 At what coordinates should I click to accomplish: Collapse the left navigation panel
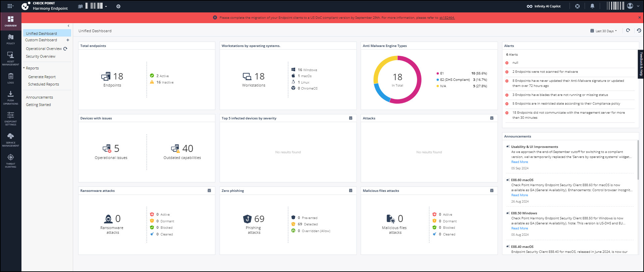pyautogui.click(x=68, y=26)
